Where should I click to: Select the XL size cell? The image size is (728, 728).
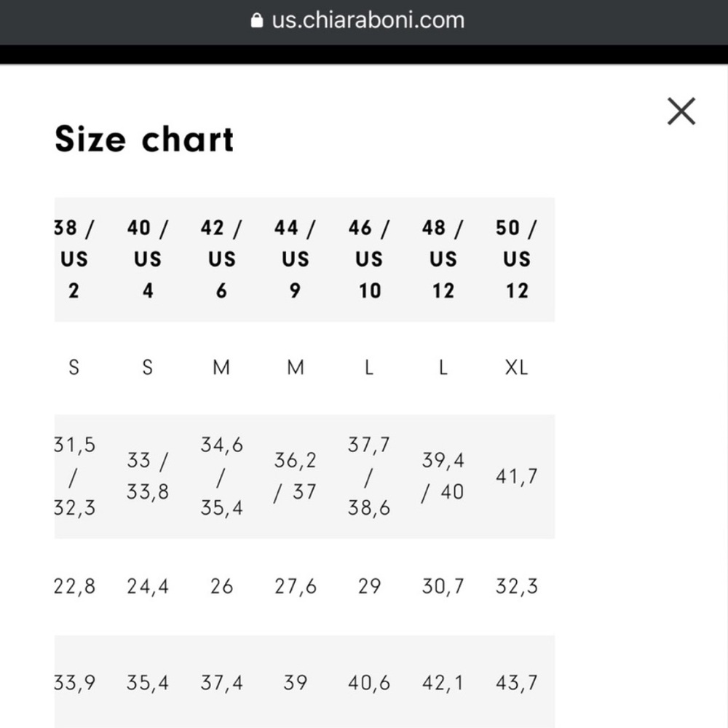(x=517, y=368)
